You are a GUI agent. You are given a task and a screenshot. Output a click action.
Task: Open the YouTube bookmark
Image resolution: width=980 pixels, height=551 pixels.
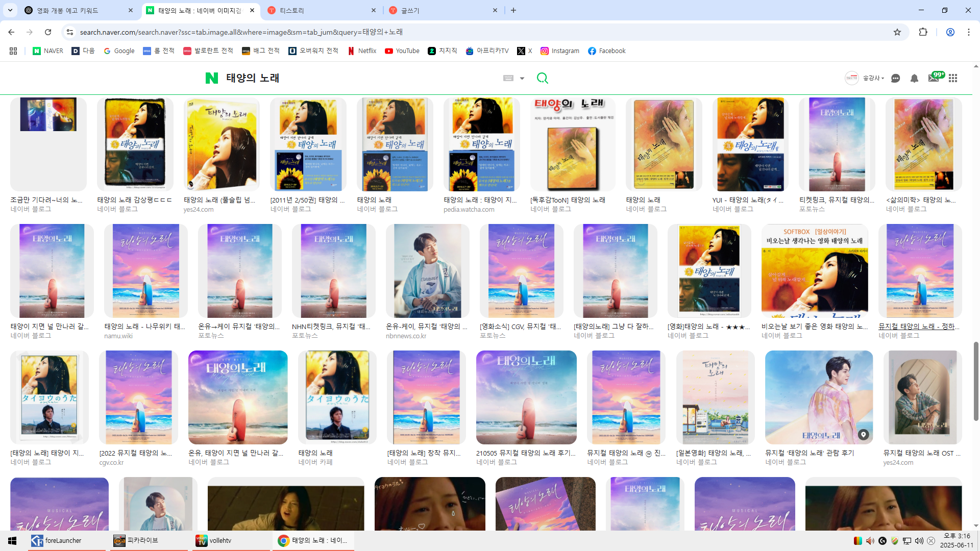(x=402, y=51)
